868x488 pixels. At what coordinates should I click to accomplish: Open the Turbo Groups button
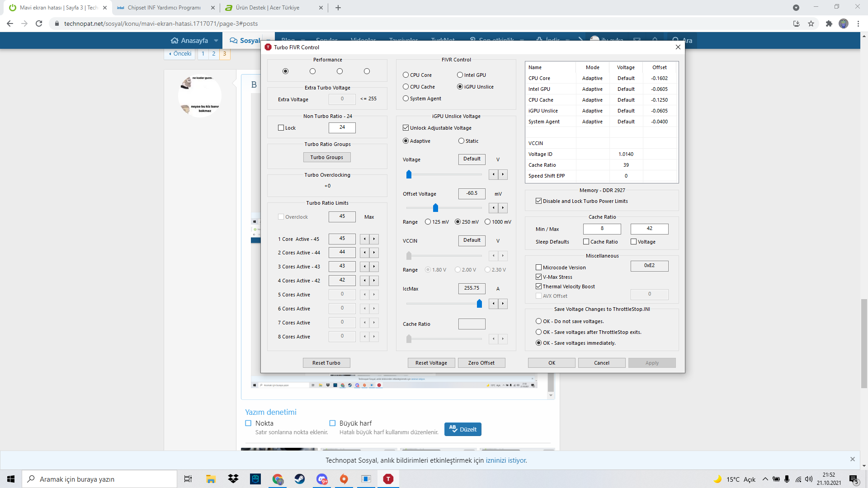[x=326, y=157]
